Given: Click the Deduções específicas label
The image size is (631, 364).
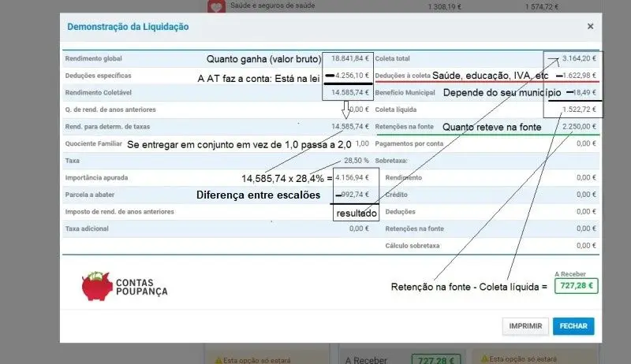Looking at the screenshot, I should [x=98, y=76].
